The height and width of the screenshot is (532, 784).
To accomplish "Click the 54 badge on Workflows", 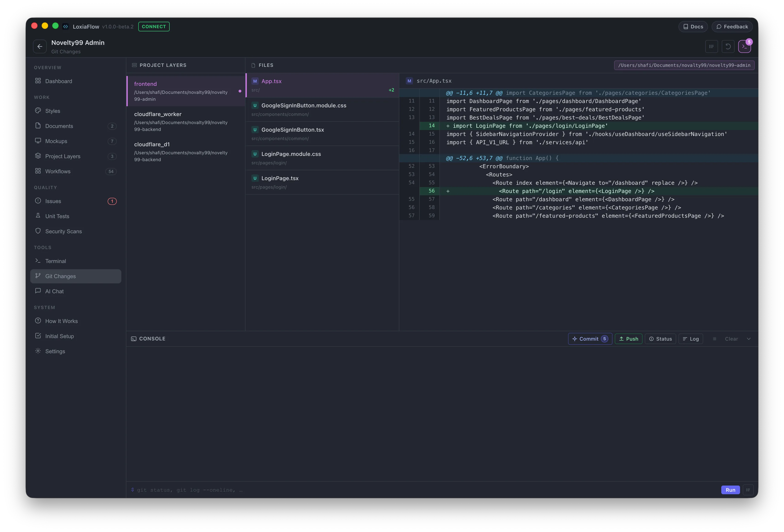I will coord(111,172).
